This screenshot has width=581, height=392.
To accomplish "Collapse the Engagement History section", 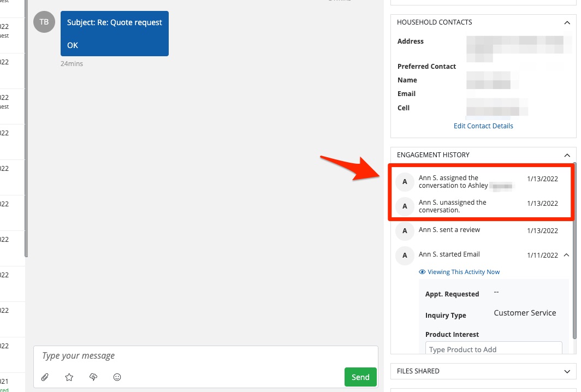I will click(x=567, y=155).
